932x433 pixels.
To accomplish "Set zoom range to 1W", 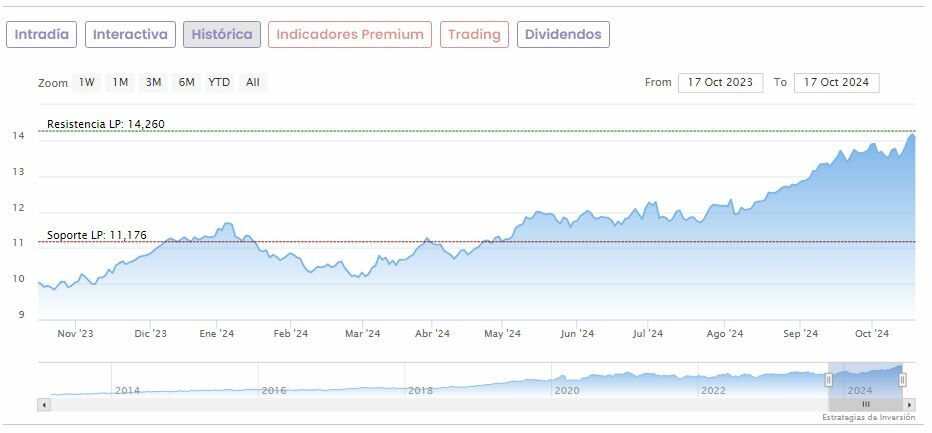I will [x=87, y=83].
